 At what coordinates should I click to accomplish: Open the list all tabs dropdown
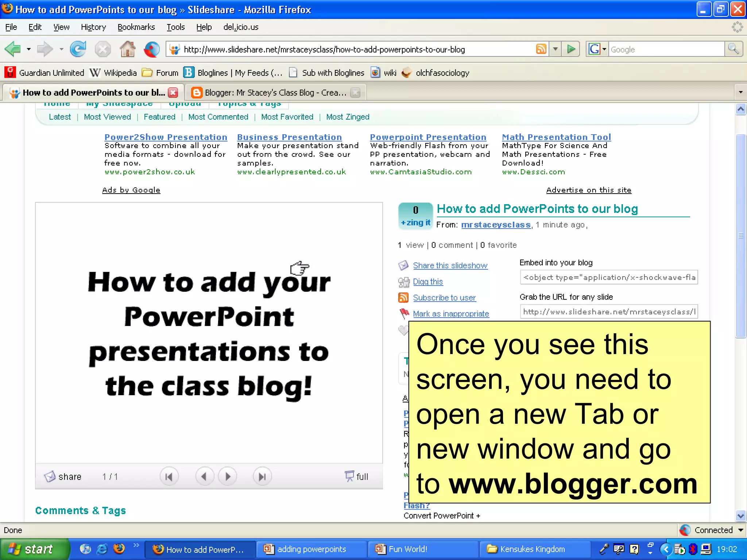tap(740, 92)
